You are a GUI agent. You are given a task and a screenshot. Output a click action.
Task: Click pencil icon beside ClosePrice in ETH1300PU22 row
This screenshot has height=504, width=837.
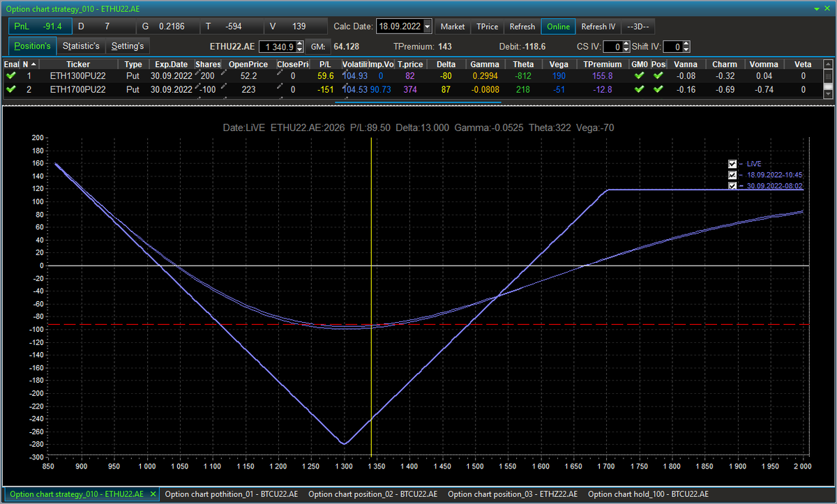coord(280,72)
